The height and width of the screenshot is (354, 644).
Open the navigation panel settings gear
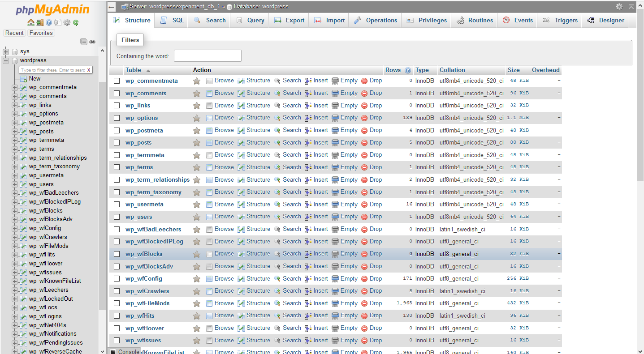point(66,22)
